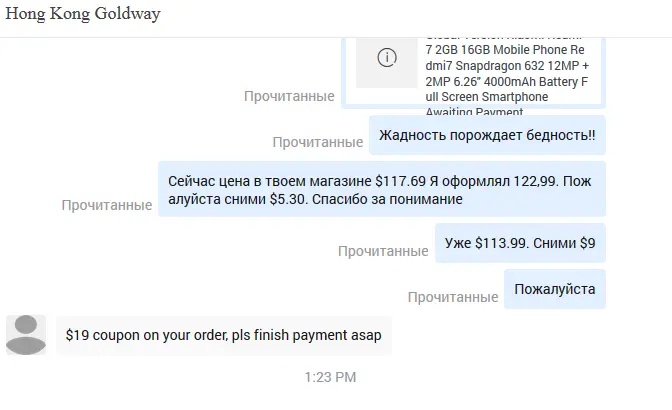Screen dimensions: 672x410
Task: Click the seller avatar placeholder icon
Action: [x=26, y=335]
